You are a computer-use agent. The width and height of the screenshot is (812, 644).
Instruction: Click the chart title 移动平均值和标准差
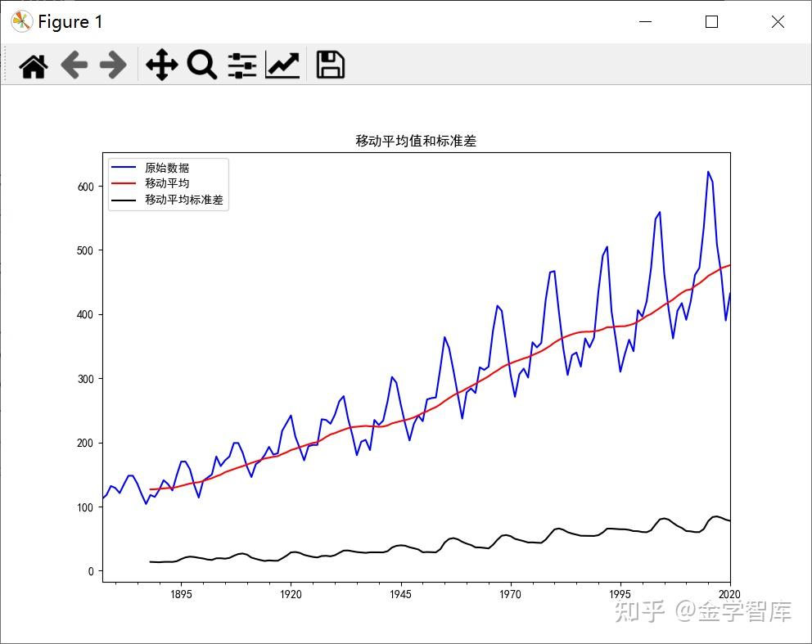416,141
